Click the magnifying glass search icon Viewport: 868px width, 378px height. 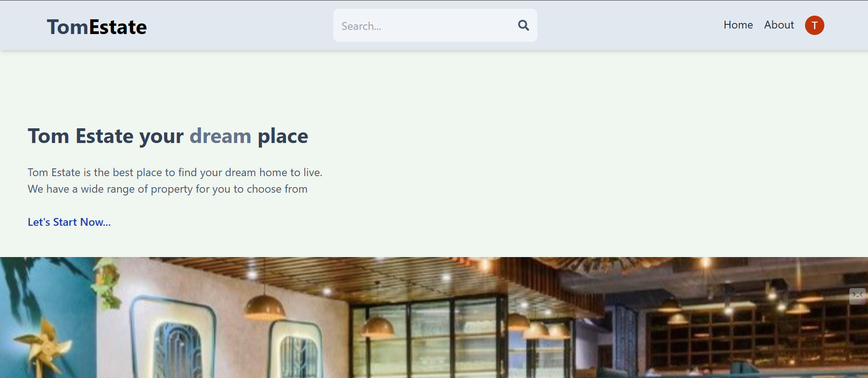tap(523, 25)
